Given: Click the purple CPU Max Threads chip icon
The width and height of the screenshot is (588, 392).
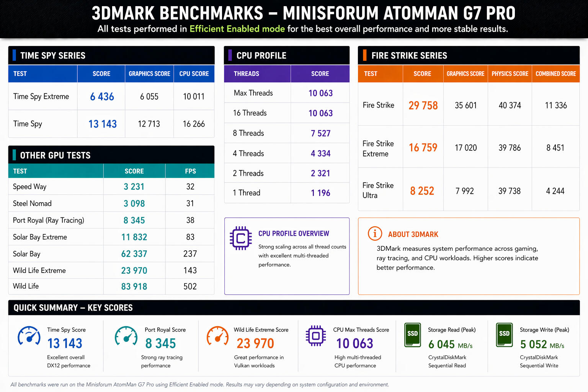Looking at the screenshot, I should pyautogui.click(x=316, y=336).
